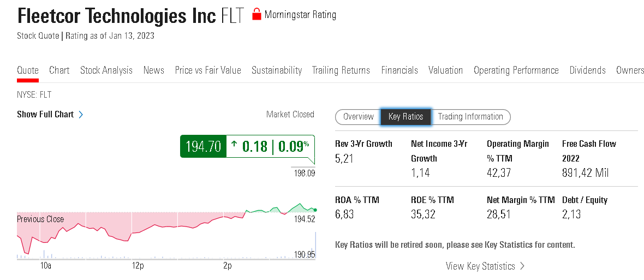Viewport: 644px width, 280px height.
Task: Open the Valuation tab
Action: point(446,70)
